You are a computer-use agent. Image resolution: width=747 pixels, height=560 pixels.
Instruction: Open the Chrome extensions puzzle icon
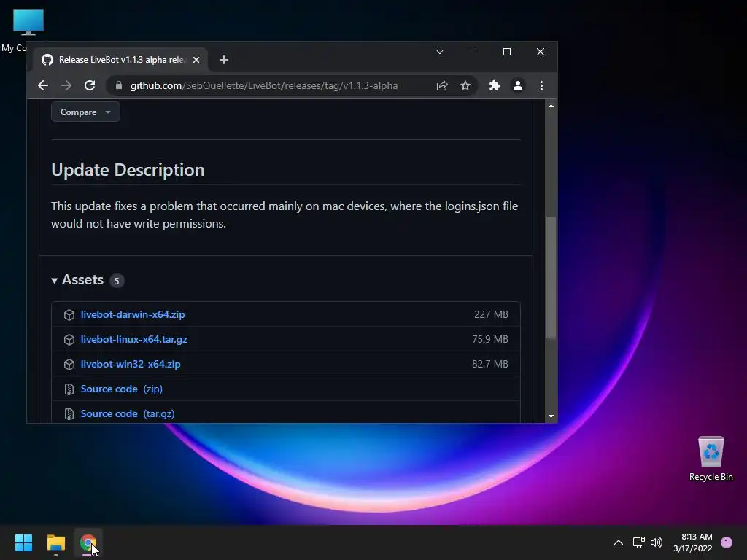[495, 86]
